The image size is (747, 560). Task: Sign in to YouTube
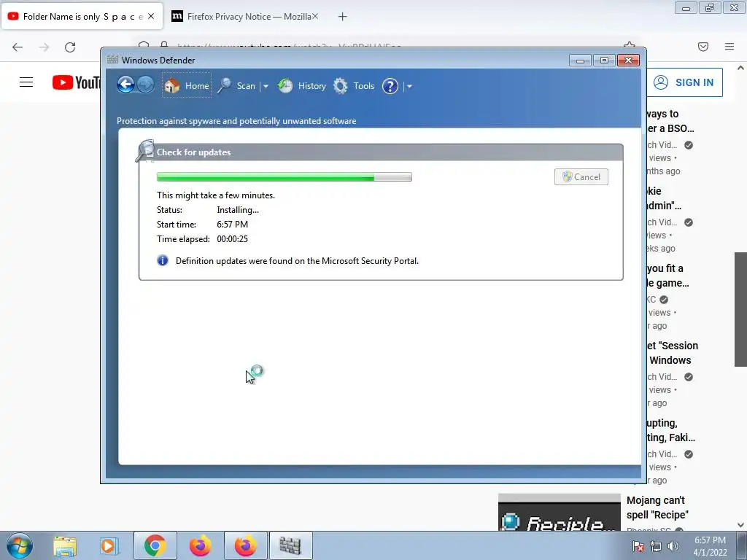(684, 82)
